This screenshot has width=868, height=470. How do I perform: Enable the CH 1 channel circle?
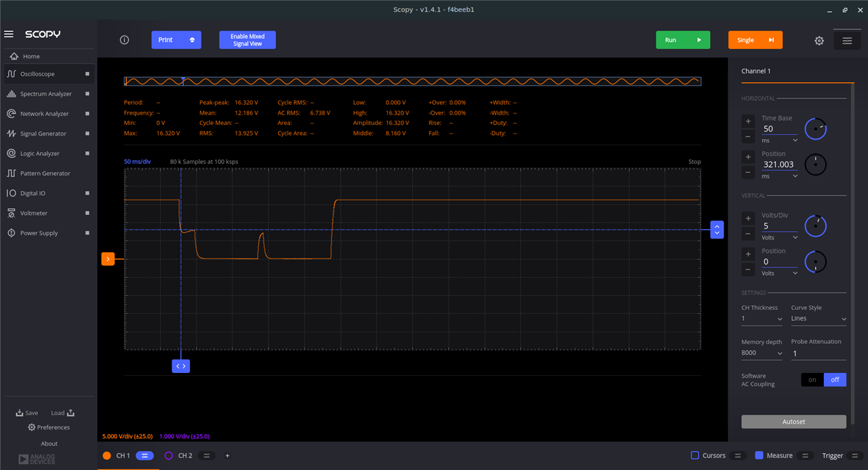(x=106, y=456)
